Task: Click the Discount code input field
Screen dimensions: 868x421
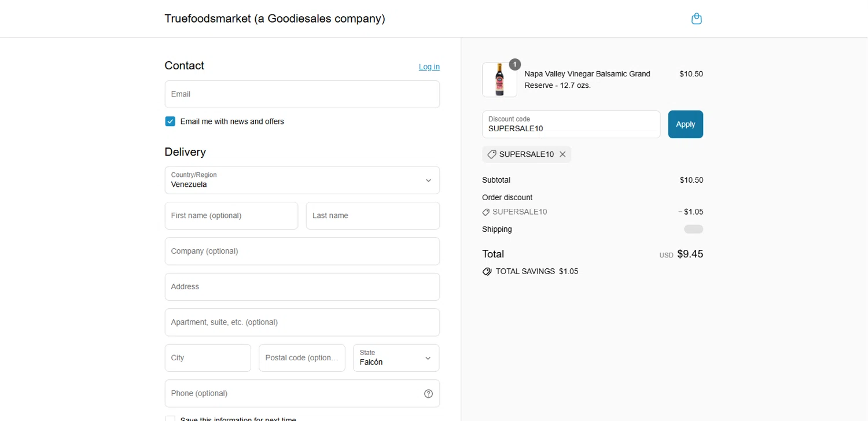Action: coord(571,124)
